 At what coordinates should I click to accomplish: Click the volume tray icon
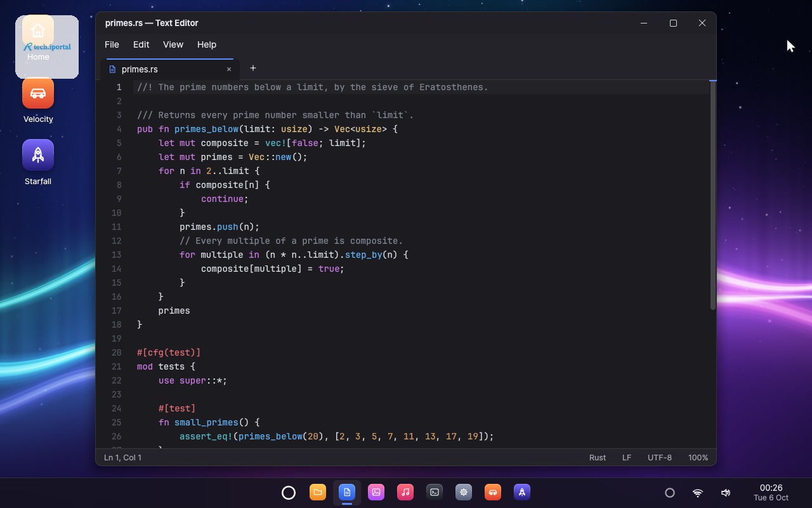tap(726, 493)
